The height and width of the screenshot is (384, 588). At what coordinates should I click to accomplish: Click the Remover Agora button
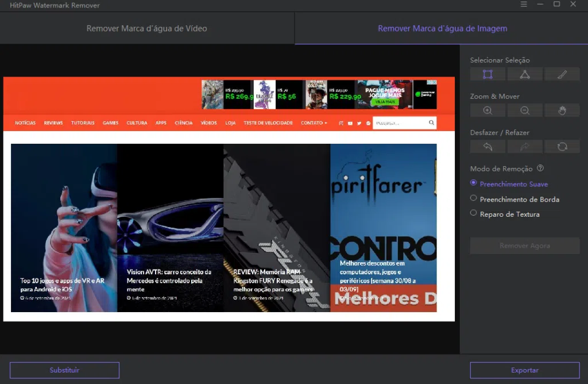525,245
